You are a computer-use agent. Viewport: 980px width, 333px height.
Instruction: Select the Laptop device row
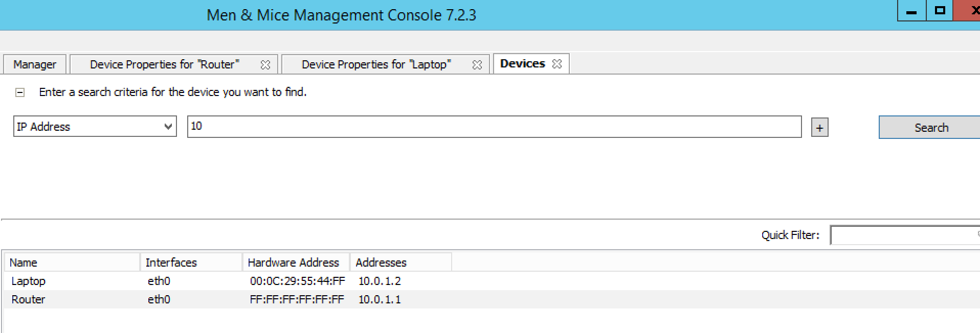click(x=29, y=281)
